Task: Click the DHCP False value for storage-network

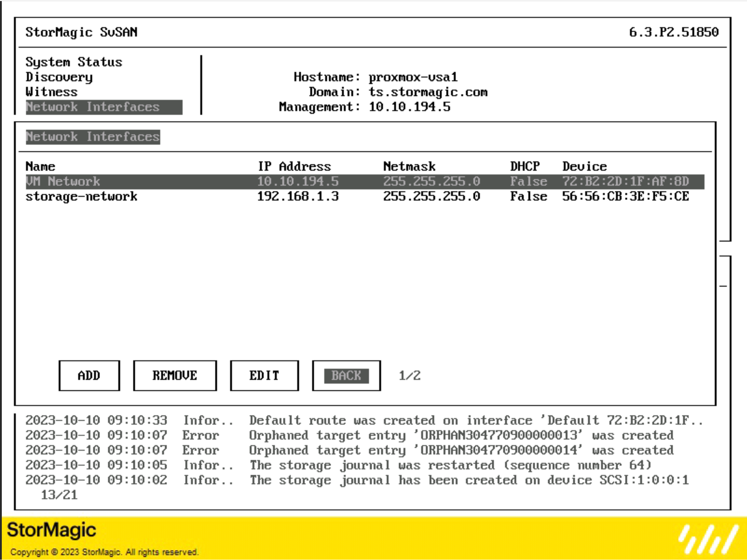Action: click(528, 197)
